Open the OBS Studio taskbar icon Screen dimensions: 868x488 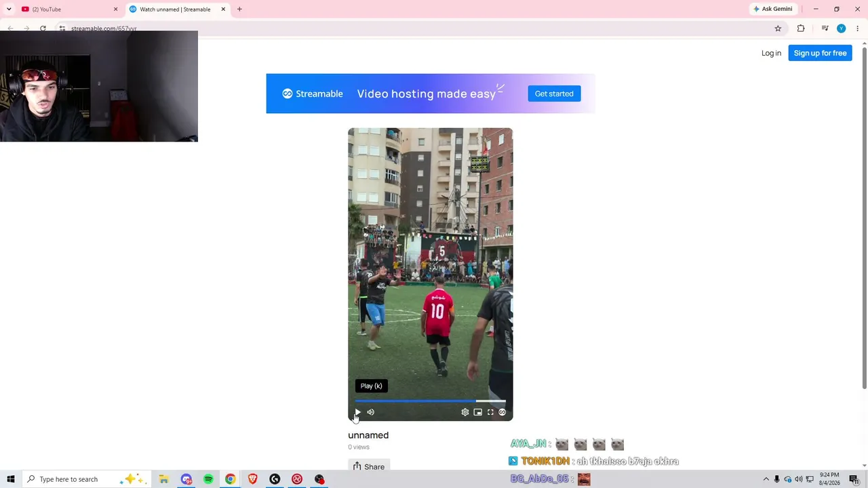pos(319,479)
